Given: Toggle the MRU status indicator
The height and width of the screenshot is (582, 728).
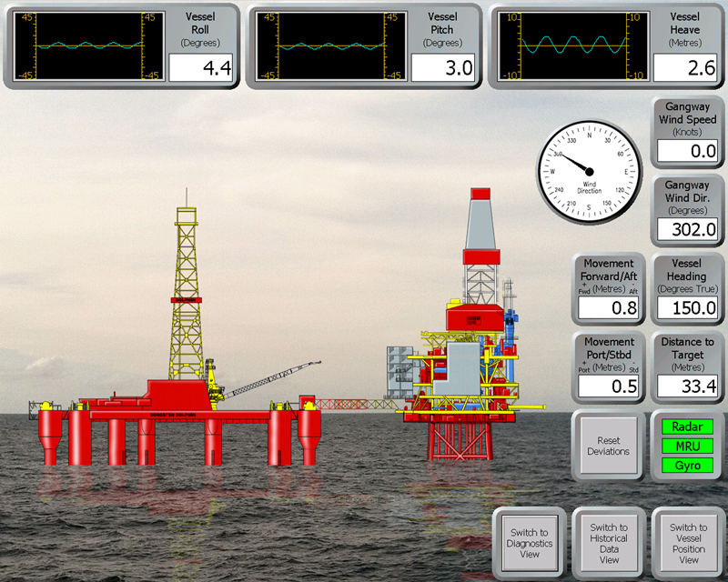Looking at the screenshot, I should [x=688, y=447].
